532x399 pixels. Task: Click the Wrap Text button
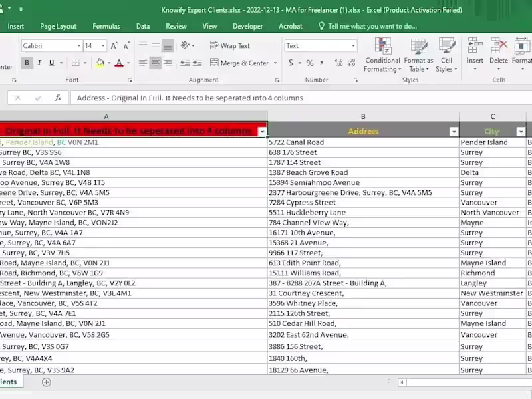click(x=230, y=45)
